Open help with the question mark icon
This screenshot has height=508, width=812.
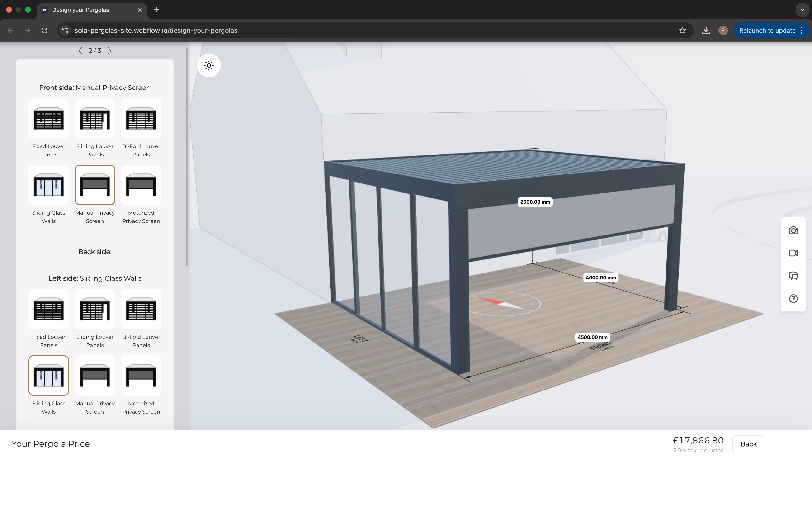coord(793,298)
